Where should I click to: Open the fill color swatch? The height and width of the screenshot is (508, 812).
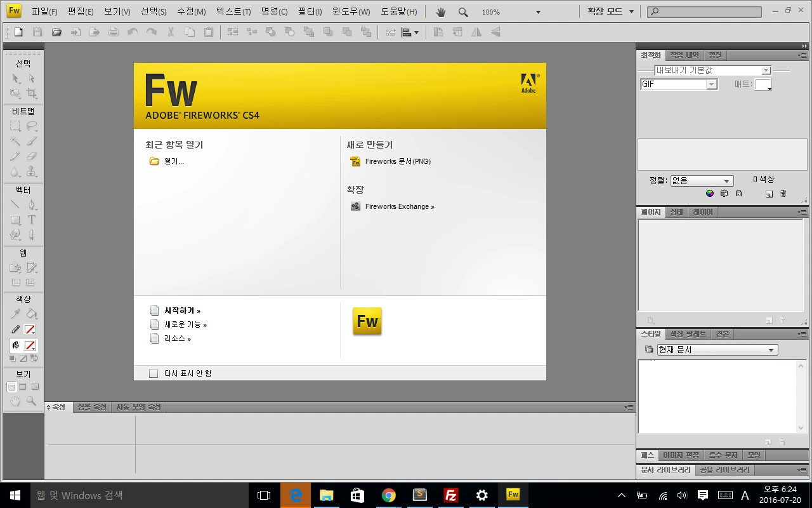click(30, 345)
